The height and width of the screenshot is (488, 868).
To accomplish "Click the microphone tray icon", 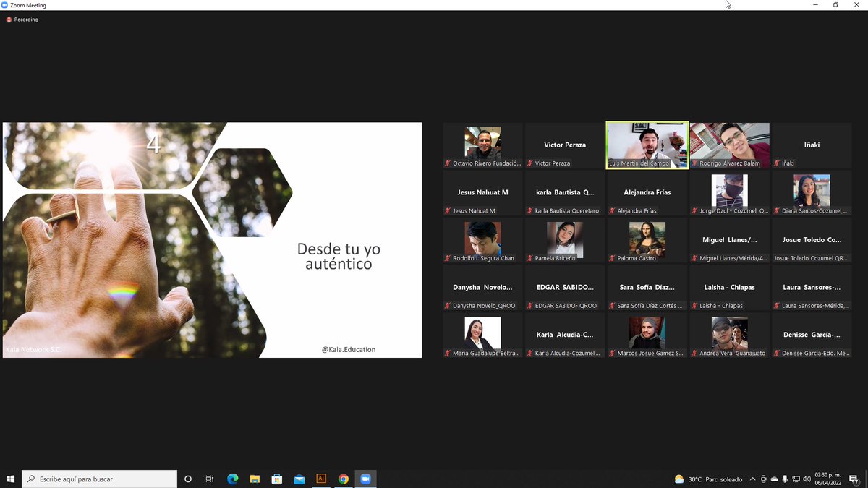I will click(x=786, y=479).
